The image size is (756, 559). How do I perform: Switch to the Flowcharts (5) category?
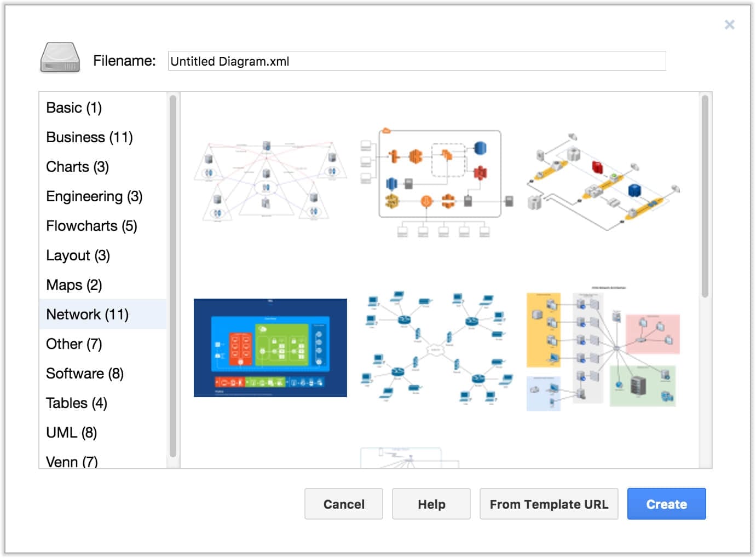point(91,226)
